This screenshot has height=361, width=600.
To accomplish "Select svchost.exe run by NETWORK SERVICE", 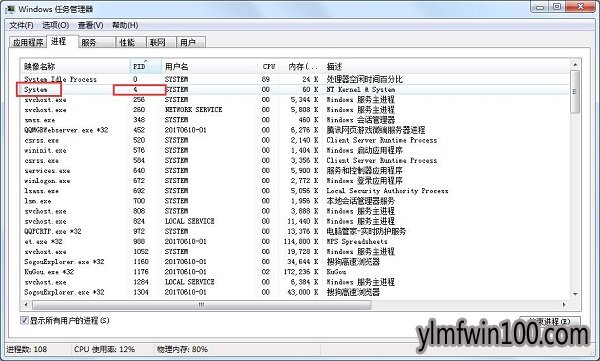I will click(295, 109).
